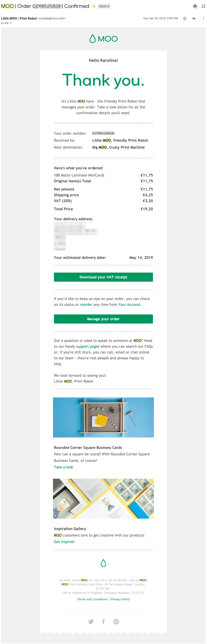This screenshot has width=207, height=644.
Task: Star this MOO order email
Action: tap(185, 18)
